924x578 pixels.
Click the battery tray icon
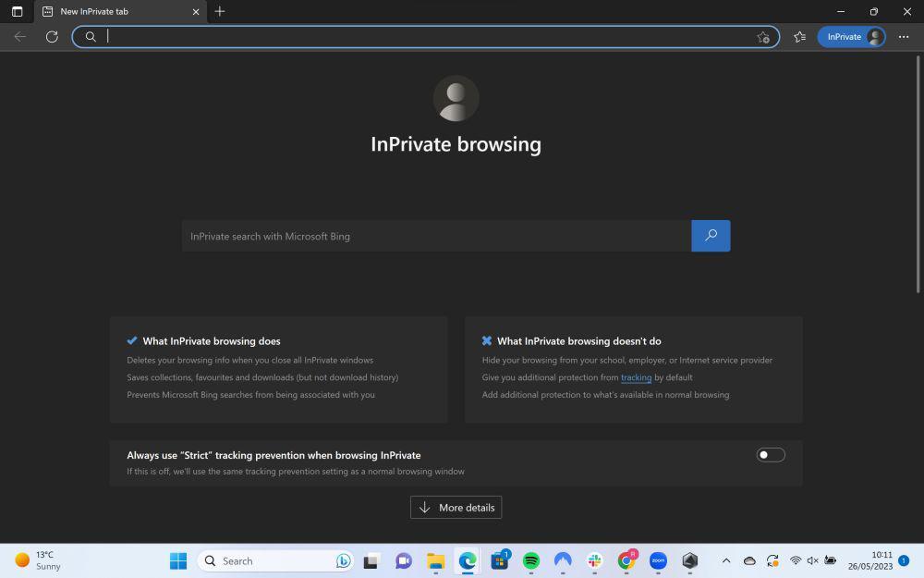(x=831, y=561)
